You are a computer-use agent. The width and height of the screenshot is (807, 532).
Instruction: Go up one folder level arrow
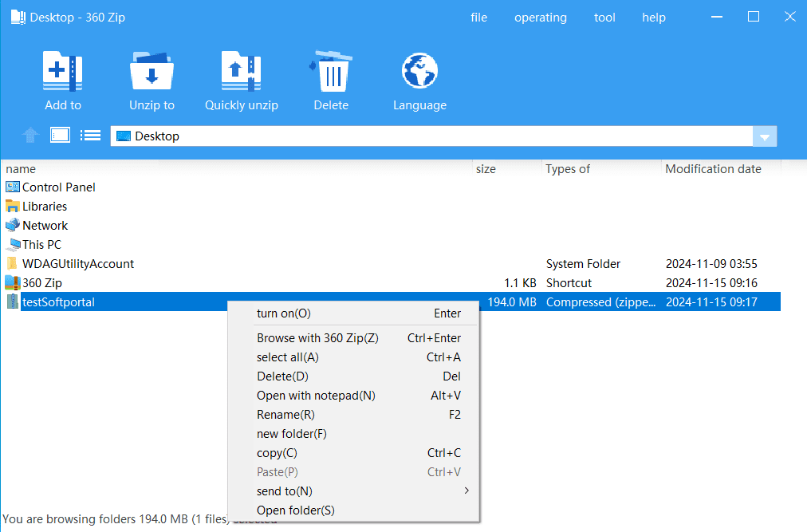coord(31,136)
